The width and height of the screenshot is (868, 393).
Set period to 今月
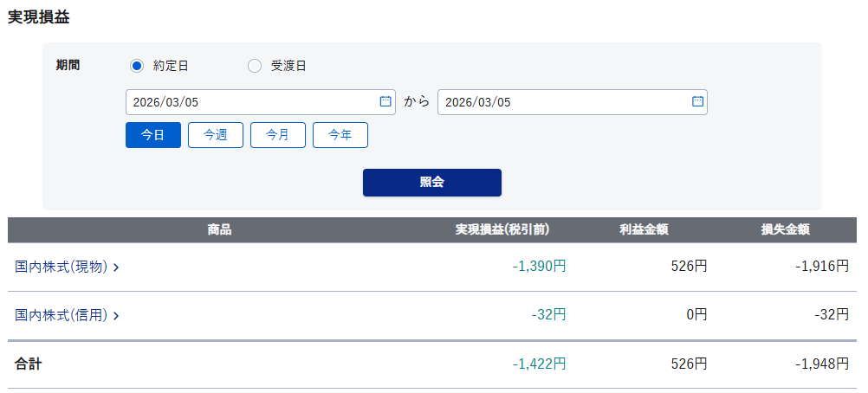click(278, 135)
